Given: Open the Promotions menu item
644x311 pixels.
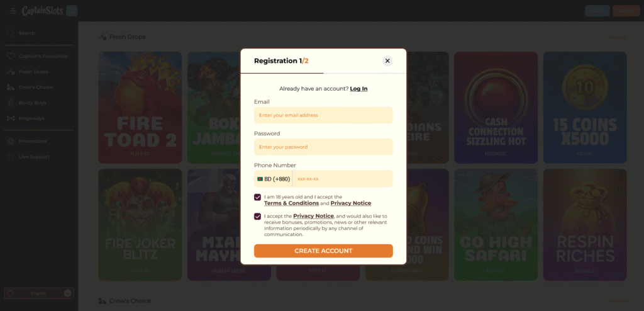Looking at the screenshot, I should pos(33,141).
